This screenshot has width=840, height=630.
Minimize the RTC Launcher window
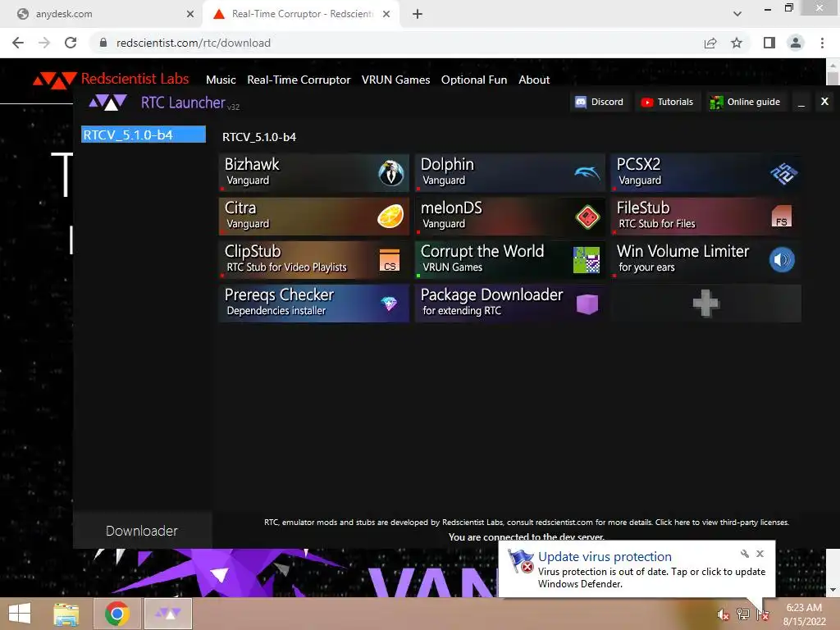coord(801,102)
